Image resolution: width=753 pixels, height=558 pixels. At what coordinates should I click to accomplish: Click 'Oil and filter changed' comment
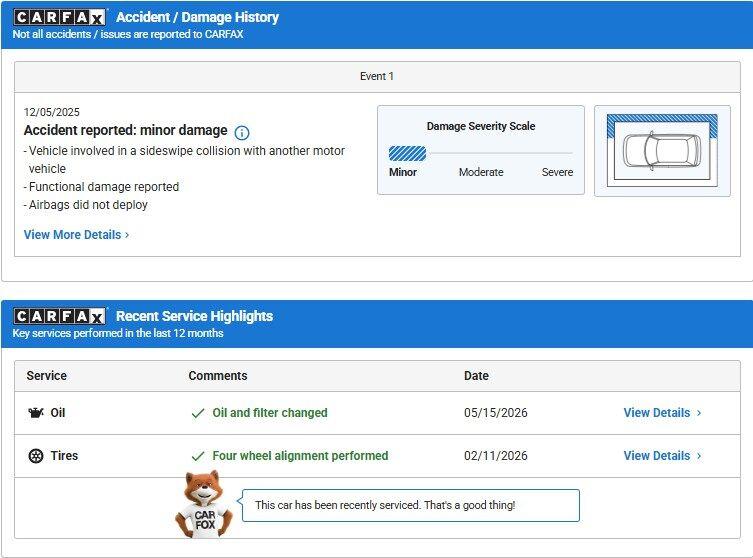coord(270,413)
